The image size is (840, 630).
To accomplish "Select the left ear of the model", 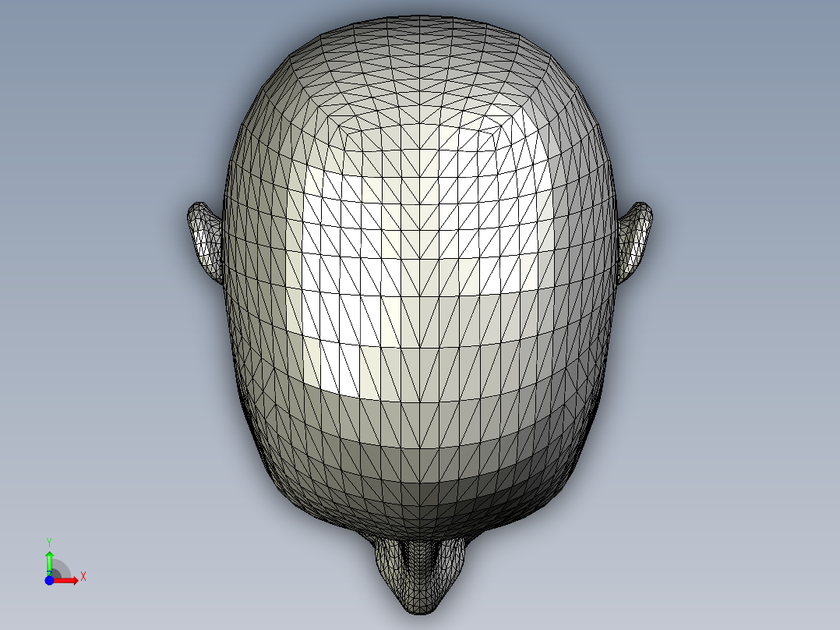I will tap(205, 242).
